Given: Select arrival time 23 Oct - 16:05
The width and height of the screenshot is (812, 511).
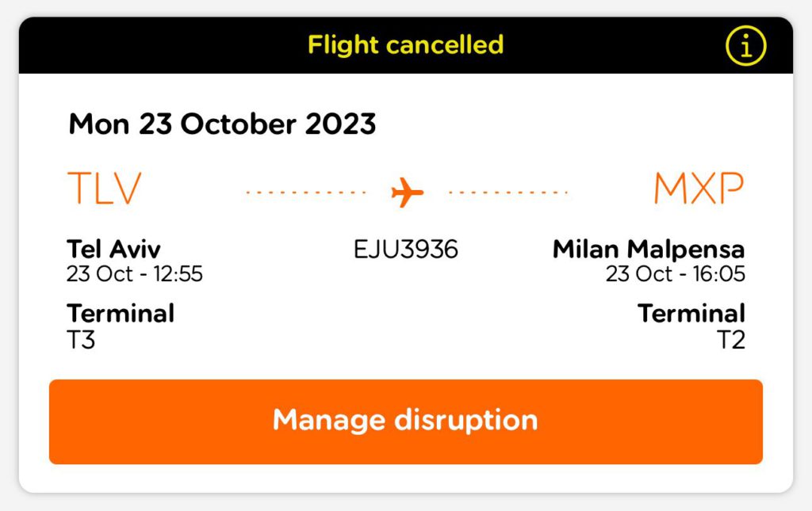Looking at the screenshot, I should [676, 273].
